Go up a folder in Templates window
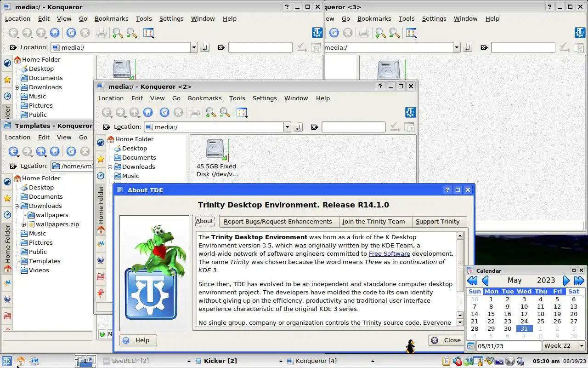 [41, 151]
